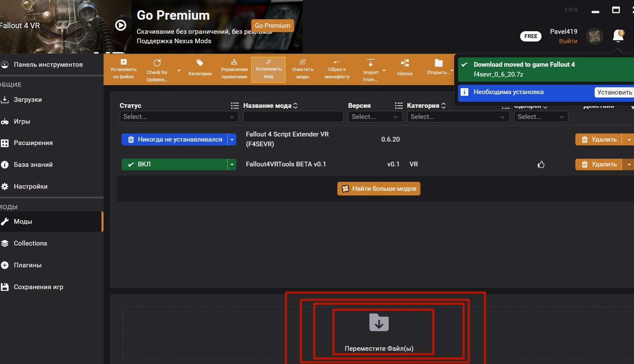Click the Переместите Файл(ы) drop area
Viewport: 634px width, 364px height.
click(379, 333)
